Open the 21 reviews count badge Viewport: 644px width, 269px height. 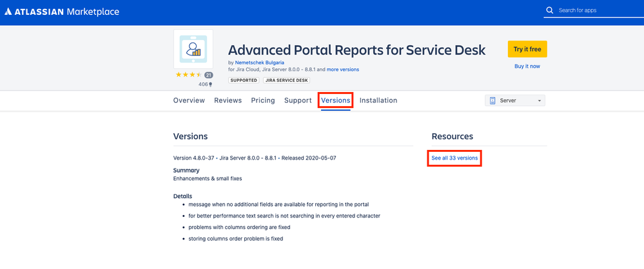tap(209, 75)
